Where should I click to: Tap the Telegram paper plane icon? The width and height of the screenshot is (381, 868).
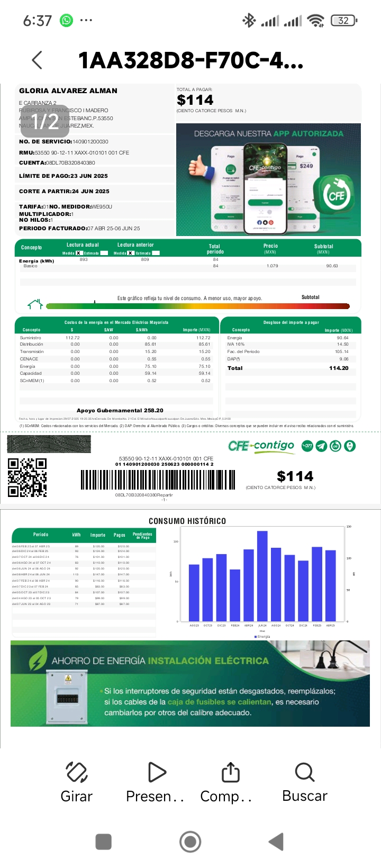coord(321,446)
